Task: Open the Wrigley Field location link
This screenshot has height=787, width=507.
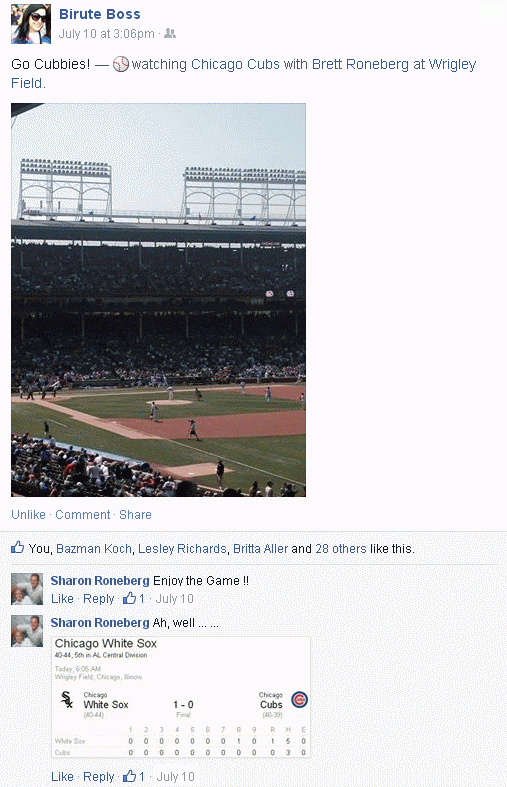Action: click(243, 73)
